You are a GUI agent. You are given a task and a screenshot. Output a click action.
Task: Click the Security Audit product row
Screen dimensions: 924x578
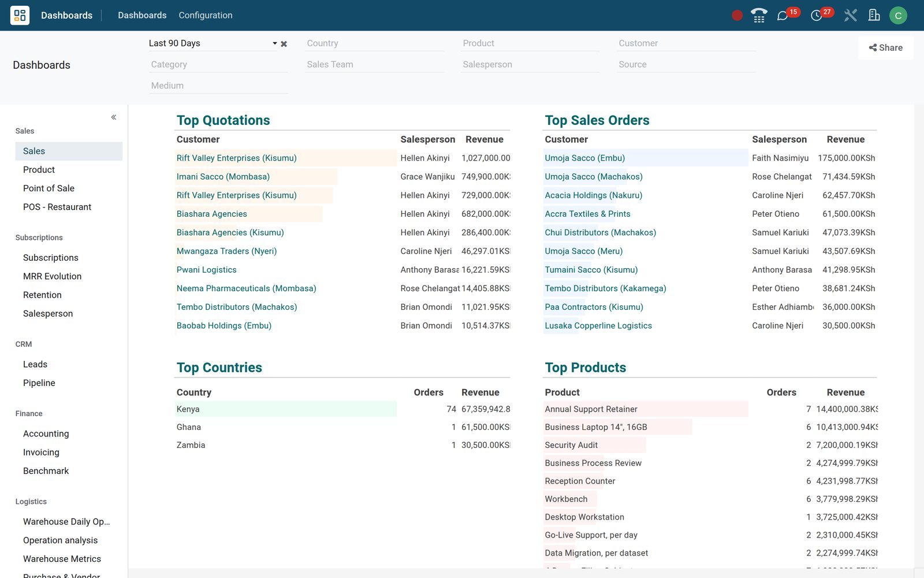(711, 445)
